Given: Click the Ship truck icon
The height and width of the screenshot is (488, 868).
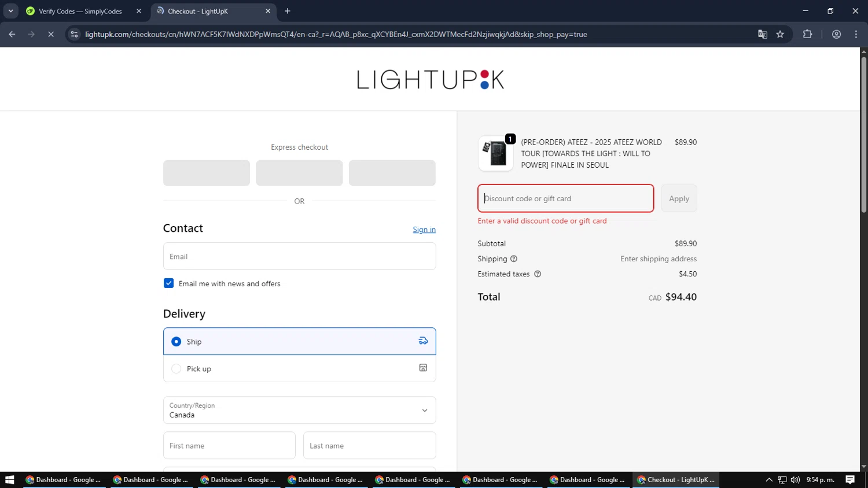Looking at the screenshot, I should click(423, 341).
